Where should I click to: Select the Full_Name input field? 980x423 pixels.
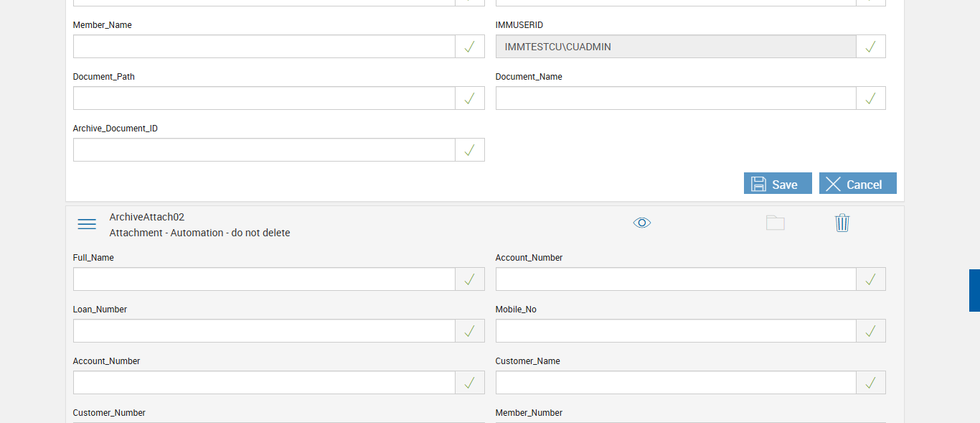(x=264, y=279)
